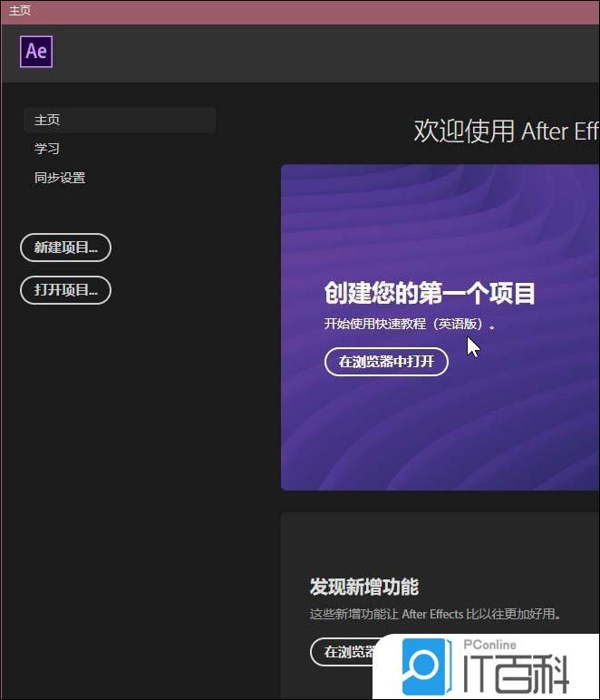The image size is (600, 700).
Task: Click the 创建您的第一个项目 heading
Action: coord(430,293)
